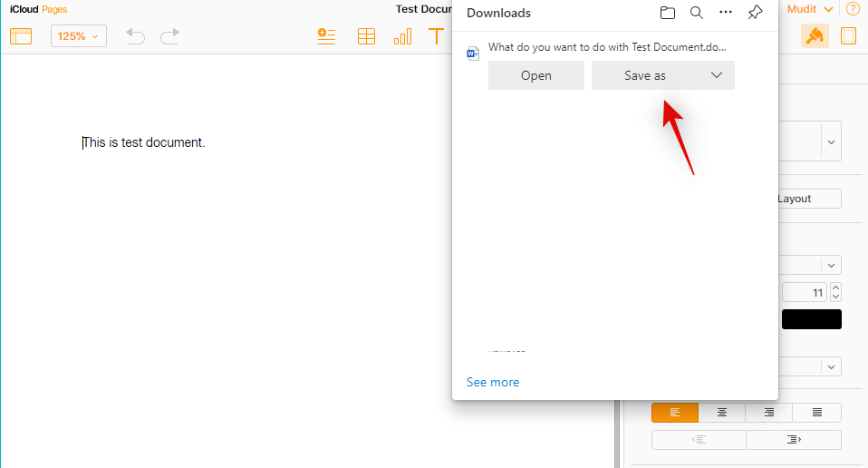
Task: Redo the last action
Action: (x=170, y=36)
